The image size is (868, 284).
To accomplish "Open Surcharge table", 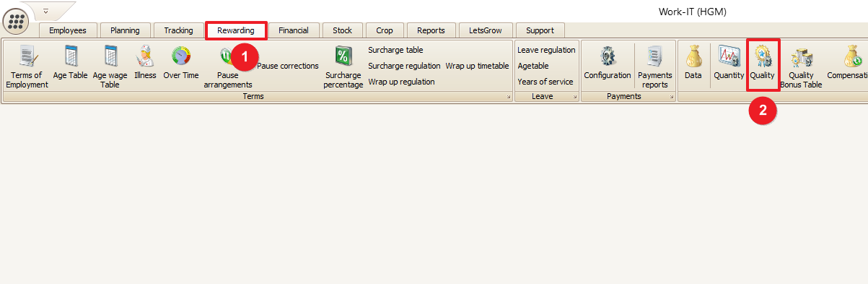I will [395, 50].
